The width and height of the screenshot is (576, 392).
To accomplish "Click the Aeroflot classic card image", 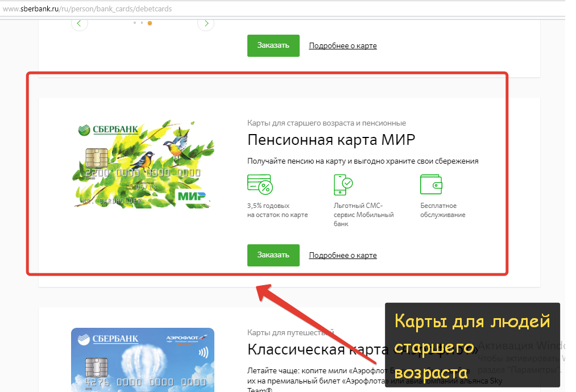I will pyautogui.click(x=143, y=360).
